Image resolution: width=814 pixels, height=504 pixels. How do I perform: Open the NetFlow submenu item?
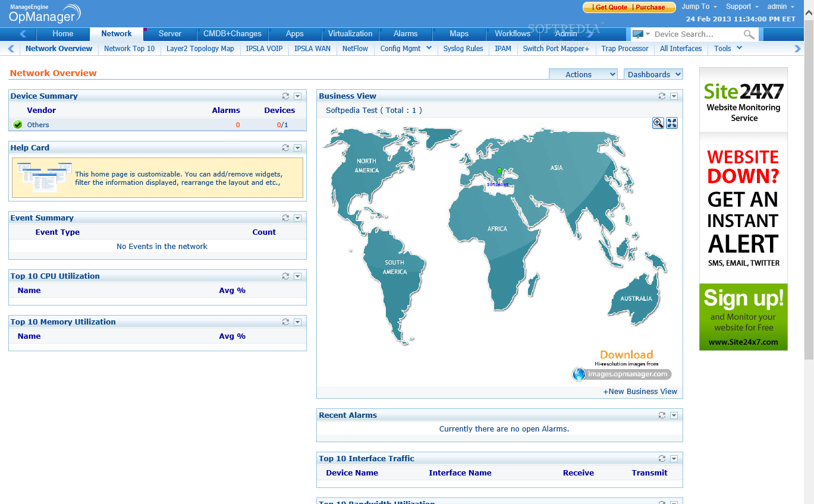[x=355, y=49]
